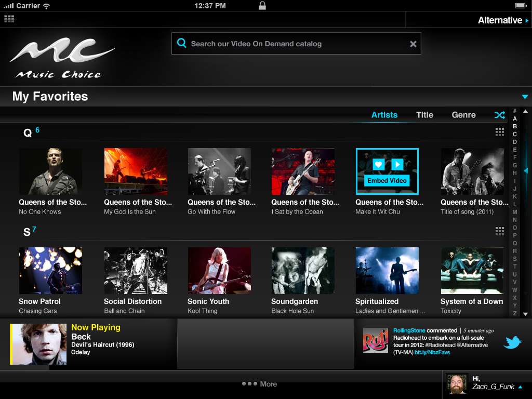Open the System of a Down thumbnail
532x399 pixels.
click(472, 270)
